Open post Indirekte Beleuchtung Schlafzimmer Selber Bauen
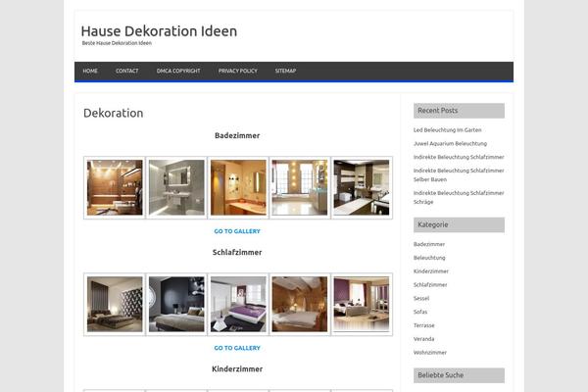The height and width of the screenshot is (392, 588). [459, 174]
